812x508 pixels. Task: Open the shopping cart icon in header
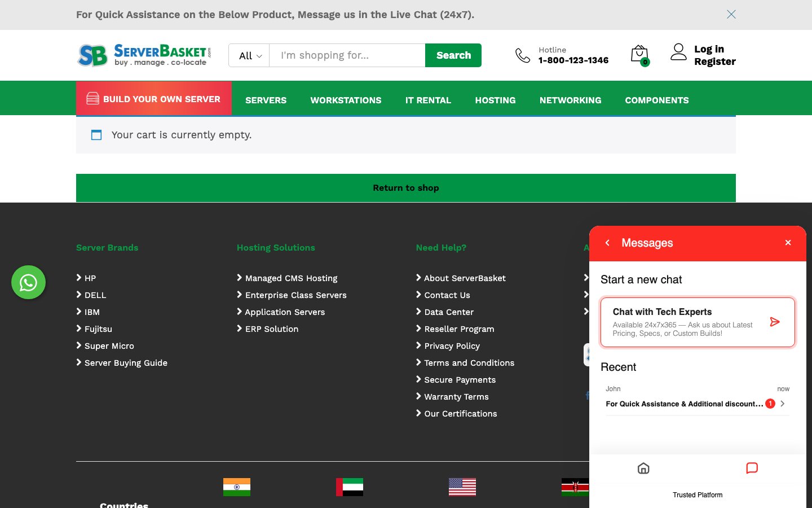point(639,55)
